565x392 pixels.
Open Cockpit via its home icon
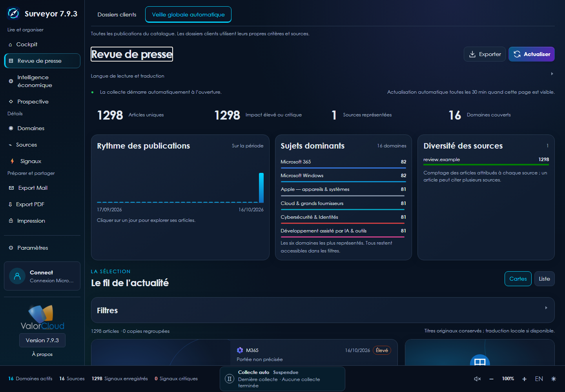click(x=10, y=45)
